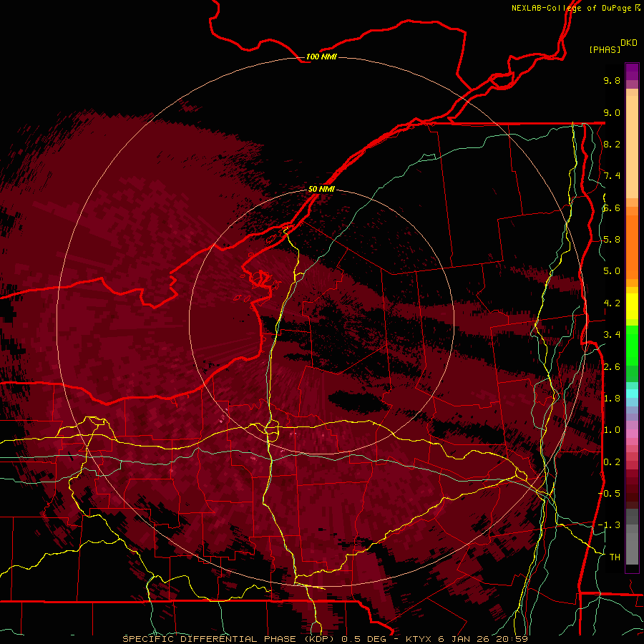Viewport: 644px width, 644px height.
Task: Click the KTYX station identifier in caption
Action: point(419,639)
